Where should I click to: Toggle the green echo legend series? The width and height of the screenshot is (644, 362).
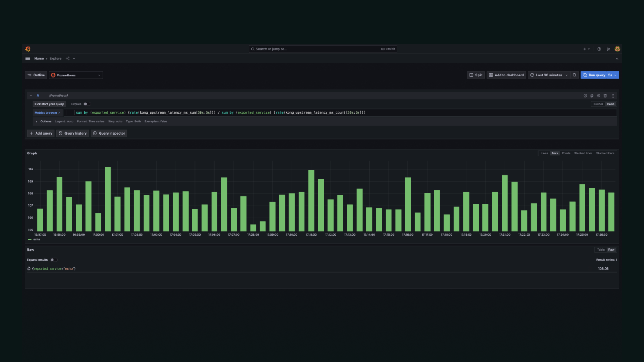(x=36, y=240)
